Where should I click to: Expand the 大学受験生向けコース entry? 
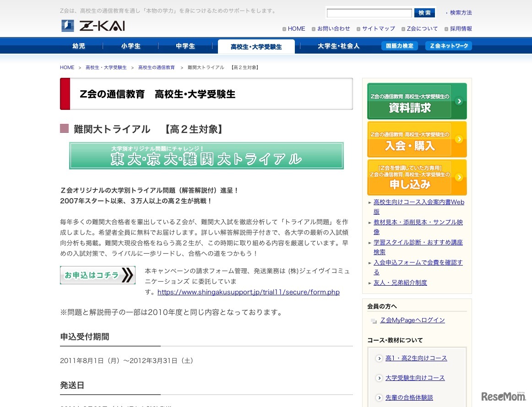pos(415,378)
